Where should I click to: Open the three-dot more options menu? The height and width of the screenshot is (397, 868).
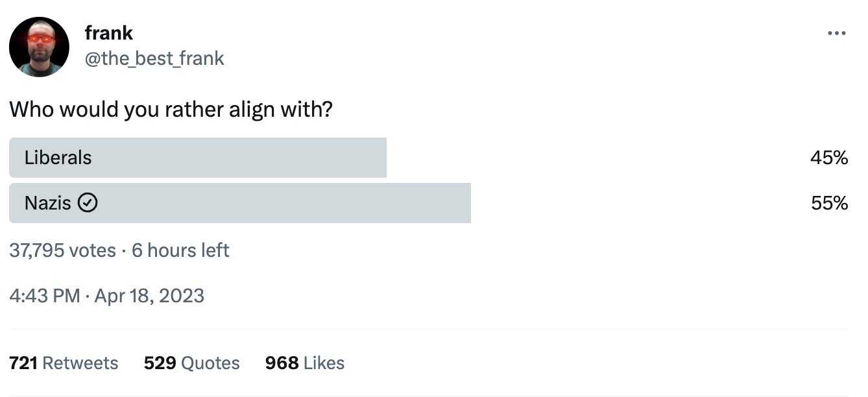click(x=837, y=34)
